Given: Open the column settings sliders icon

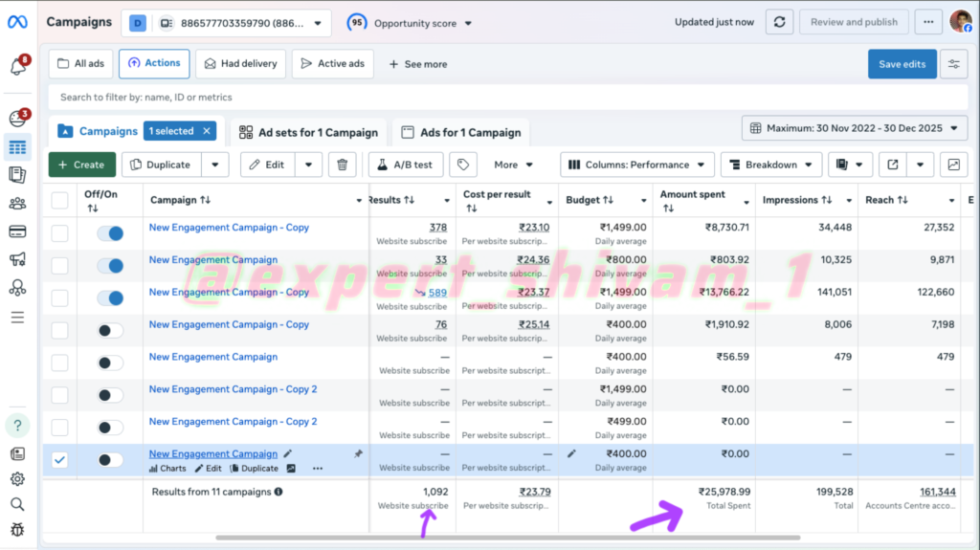Looking at the screenshot, I should tap(953, 64).
